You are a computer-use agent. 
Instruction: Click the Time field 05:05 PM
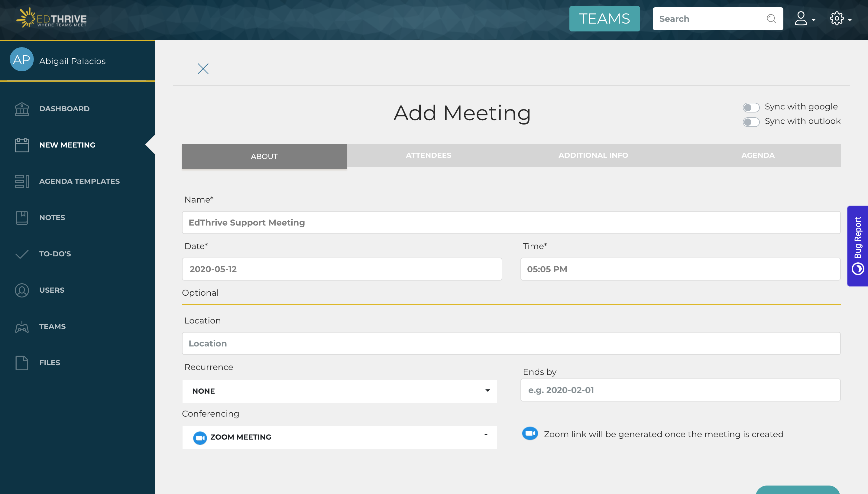[680, 269]
